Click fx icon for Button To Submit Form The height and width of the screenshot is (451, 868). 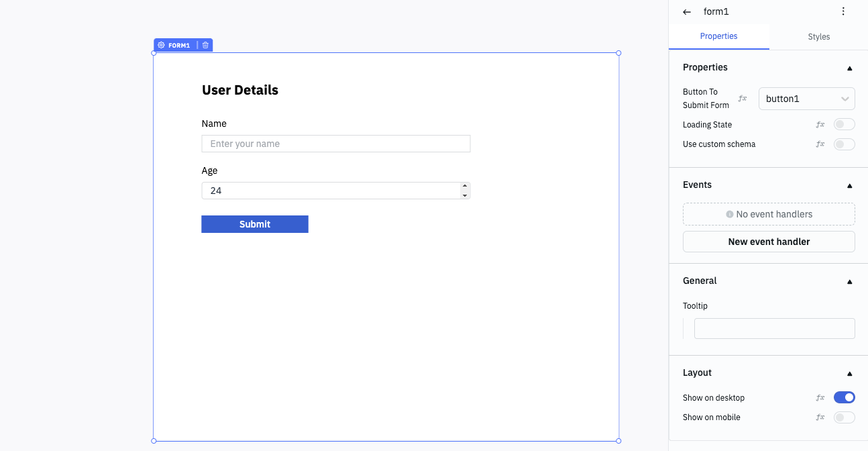pos(743,99)
